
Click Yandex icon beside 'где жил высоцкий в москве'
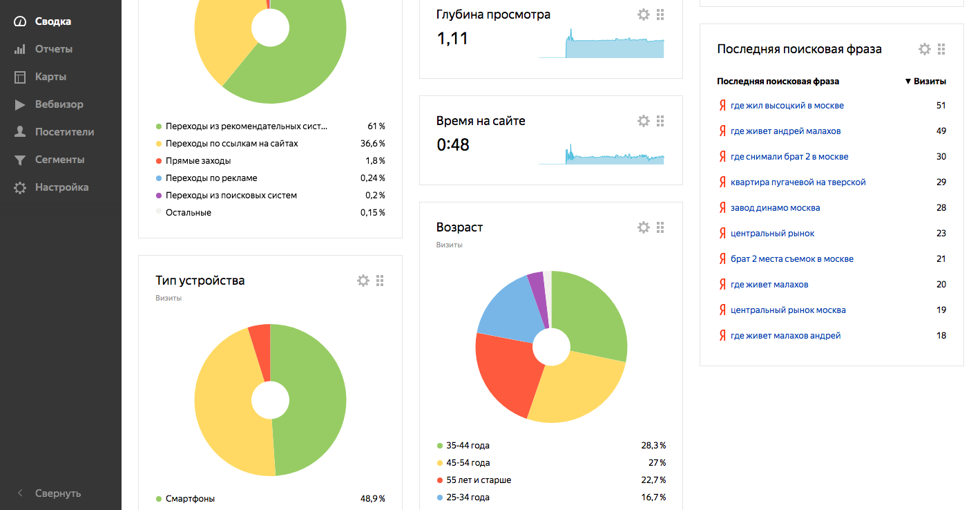[x=722, y=105]
